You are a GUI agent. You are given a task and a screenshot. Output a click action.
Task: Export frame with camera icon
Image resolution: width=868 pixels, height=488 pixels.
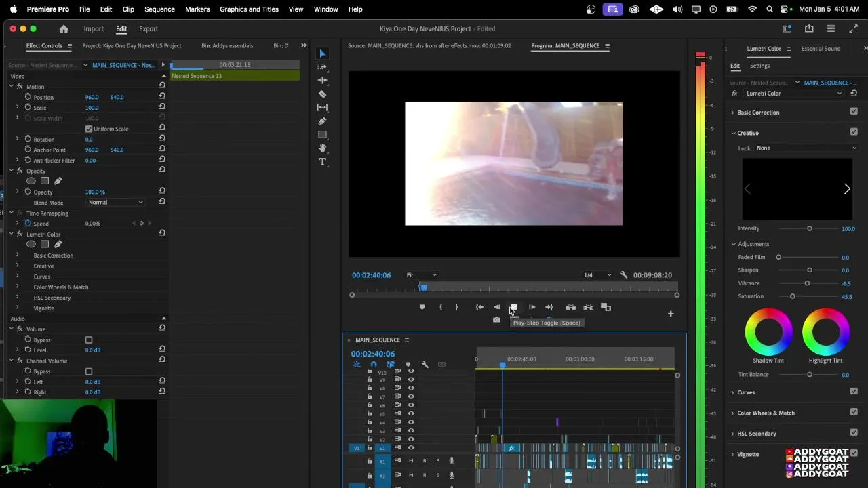click(496, 320)
